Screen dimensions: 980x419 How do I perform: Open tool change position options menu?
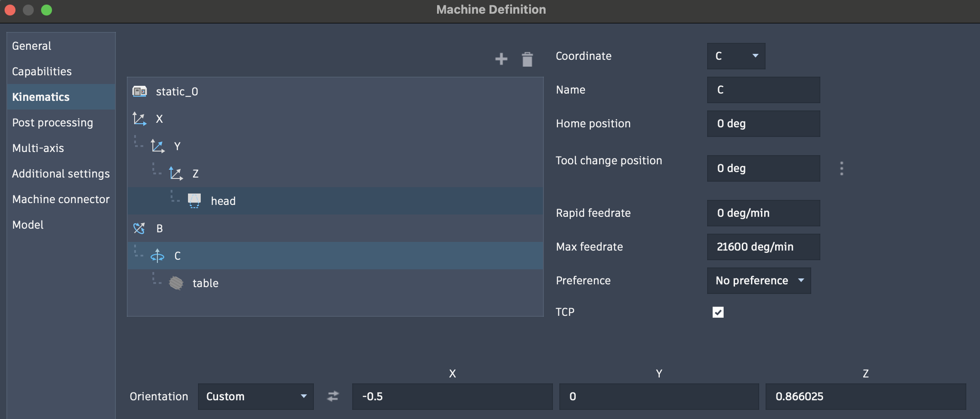pos(842,168)
